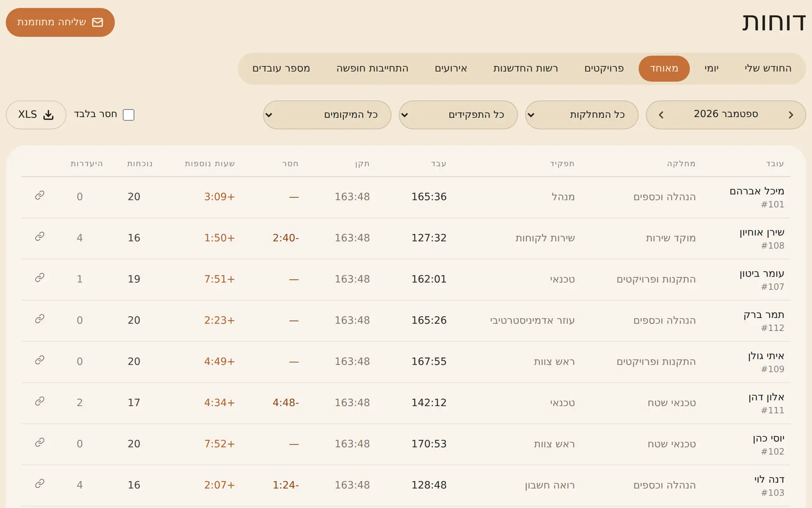Switch to the יומי tab

point(711,69)
